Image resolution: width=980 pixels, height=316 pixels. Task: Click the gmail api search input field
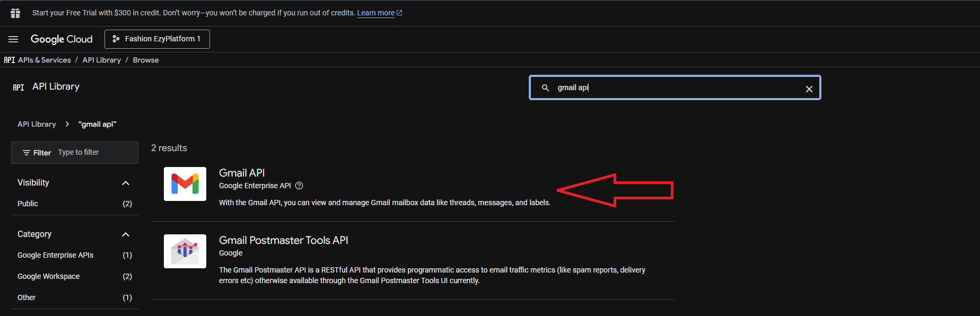pyautogui.click(x=673, y=88)
